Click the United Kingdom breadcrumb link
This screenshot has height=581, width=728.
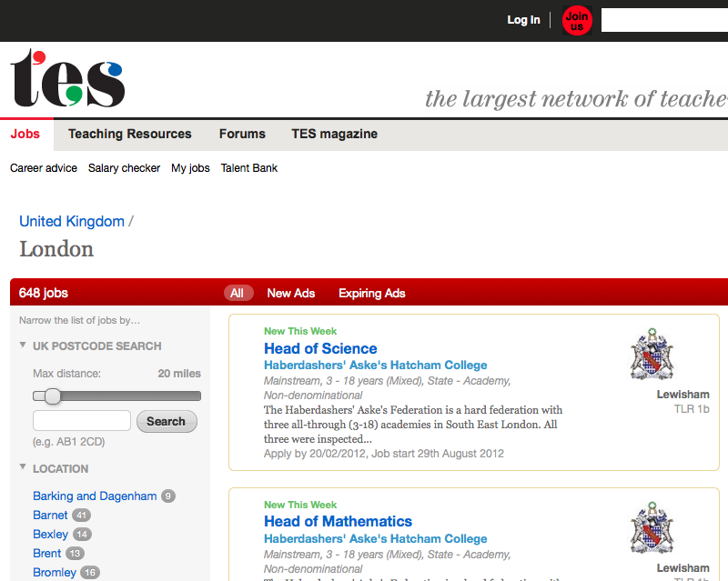coord(72,221)
